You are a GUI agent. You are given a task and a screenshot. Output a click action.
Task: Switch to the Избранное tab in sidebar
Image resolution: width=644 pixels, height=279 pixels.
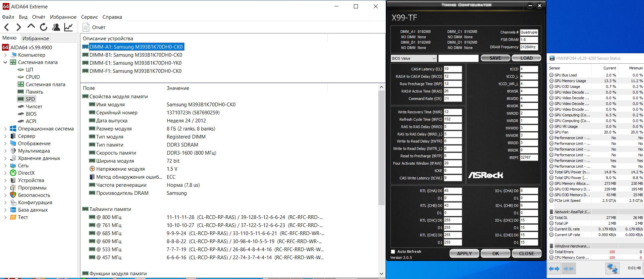tap(36, 38)
